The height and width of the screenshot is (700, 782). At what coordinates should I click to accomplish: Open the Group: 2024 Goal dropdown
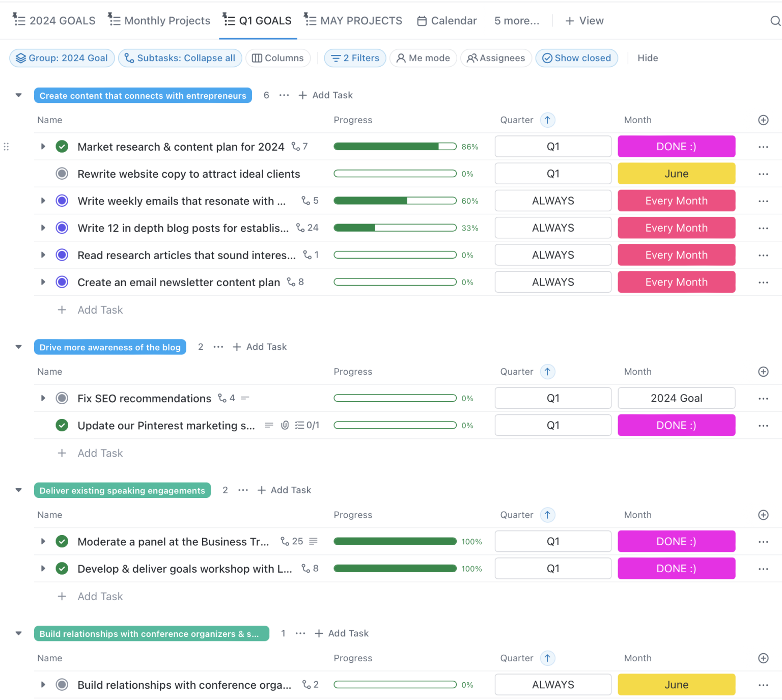tap(62, 58)
